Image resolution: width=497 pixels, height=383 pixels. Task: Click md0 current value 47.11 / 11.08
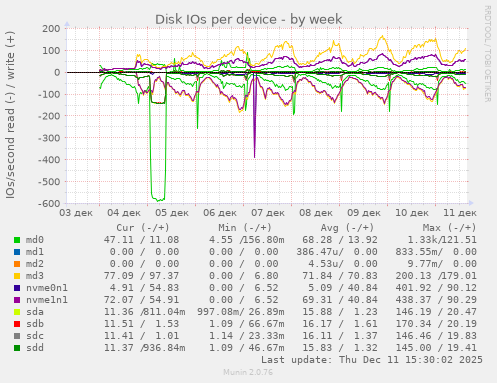141,240
